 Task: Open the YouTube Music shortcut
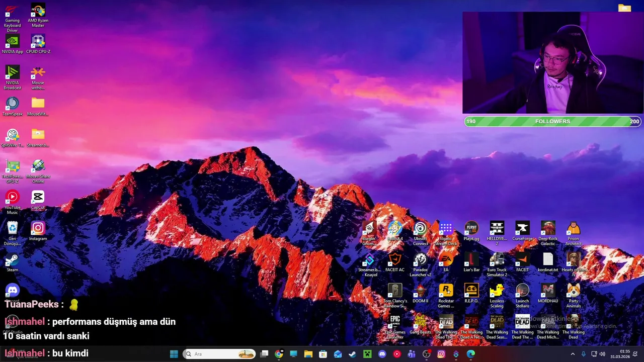[13, 203]
